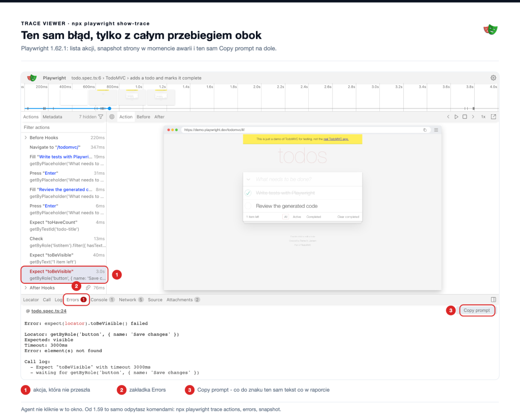Viewport: 520px width, 420px height.
Task: Click timeline screenshot thumbnail near 1.0s
Action: click(x=132, y=96)
